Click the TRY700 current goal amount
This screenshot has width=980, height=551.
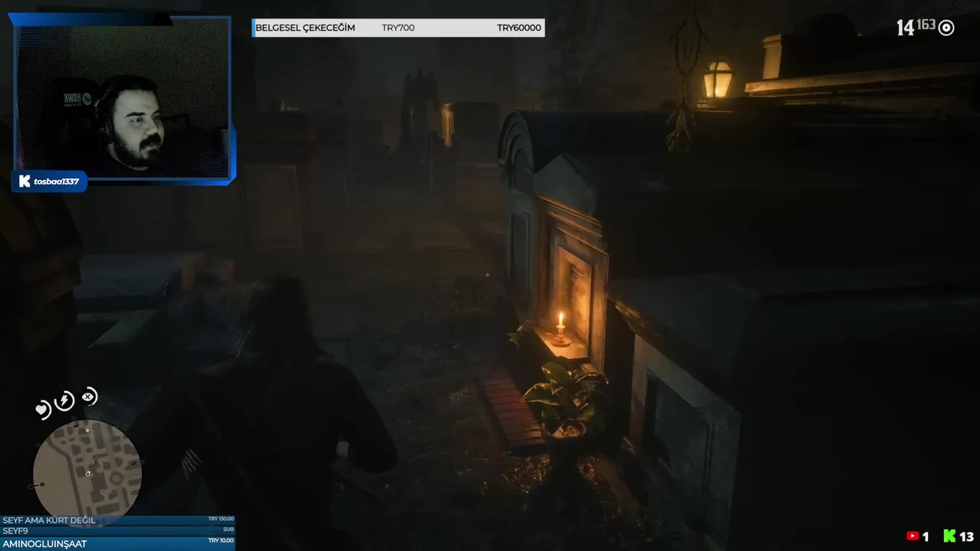398,28
